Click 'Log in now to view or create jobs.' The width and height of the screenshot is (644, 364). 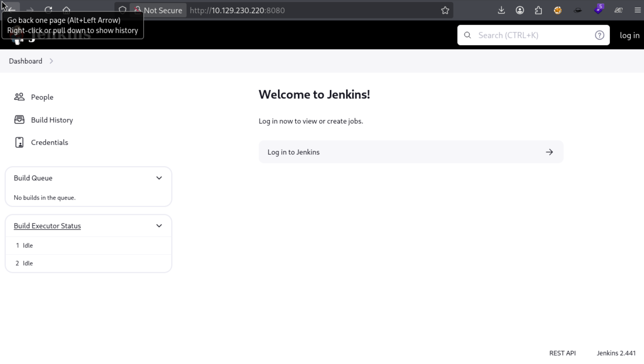pyautogui.click(x=311, y=121)
